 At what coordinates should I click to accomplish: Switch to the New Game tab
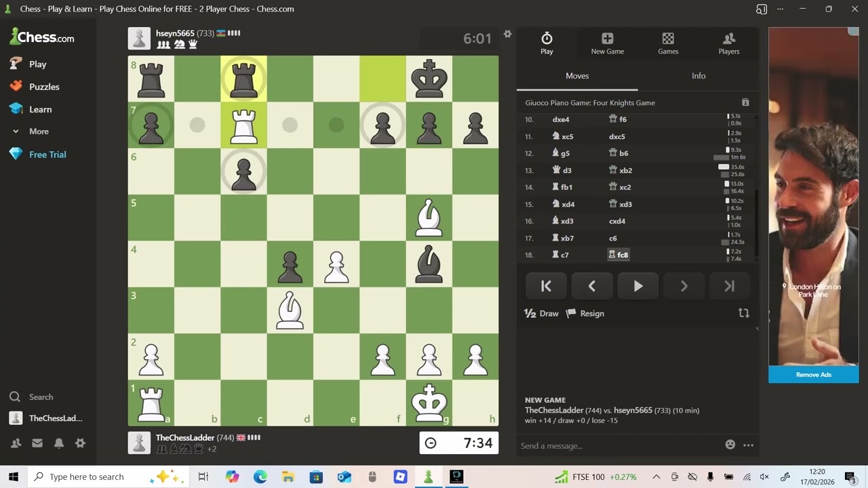(x=608, y=43)
